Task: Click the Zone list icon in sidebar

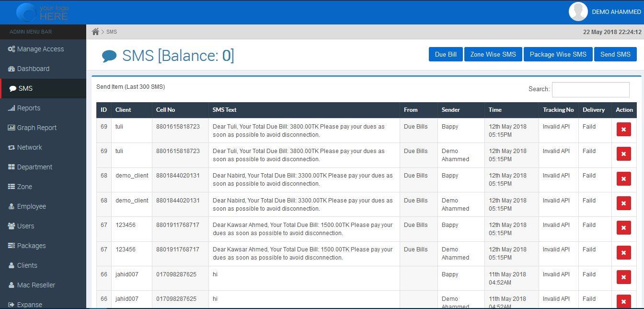Action: [x=11, y=187]
